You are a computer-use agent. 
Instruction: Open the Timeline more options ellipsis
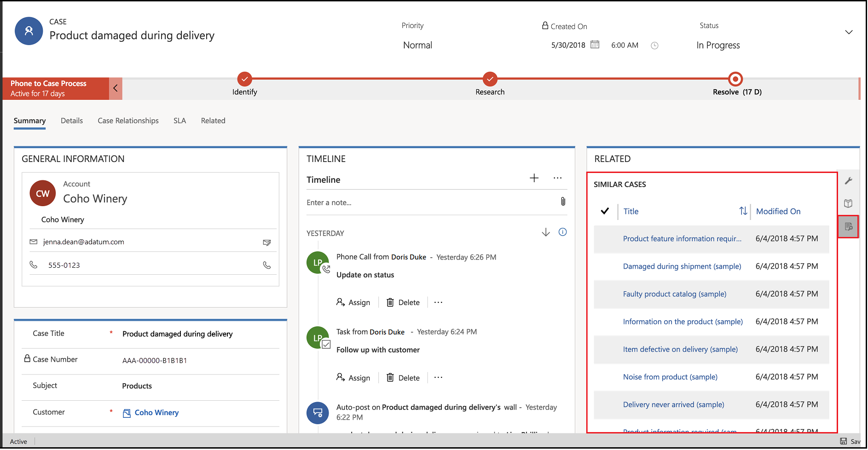pos(557,178)
